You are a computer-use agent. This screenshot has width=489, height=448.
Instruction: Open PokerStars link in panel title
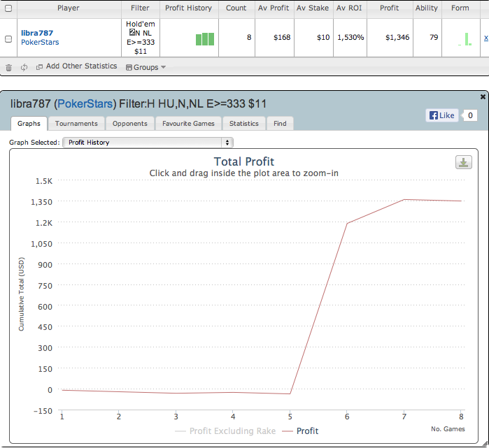point(85,103)
